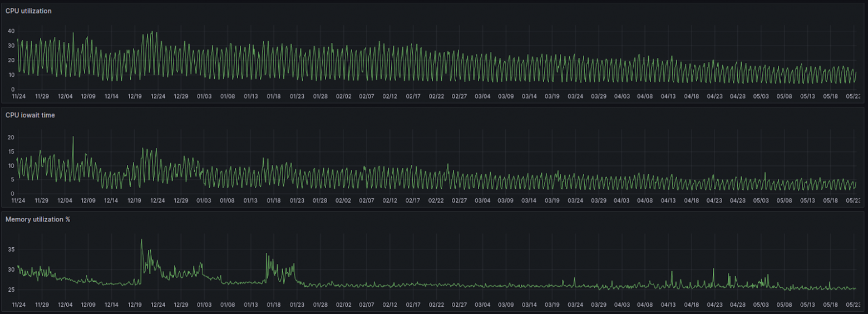Screen dimensions: 868x314
Task: Click the tallest spike in Memory utilization graph
Action: [141, 241]
